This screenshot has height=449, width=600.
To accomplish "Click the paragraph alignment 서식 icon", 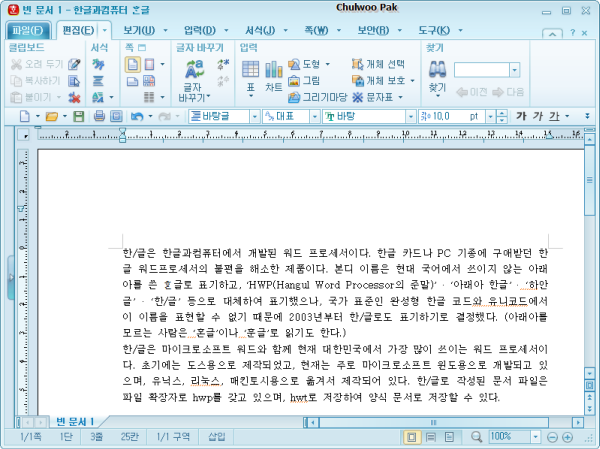I will point(98,81).
